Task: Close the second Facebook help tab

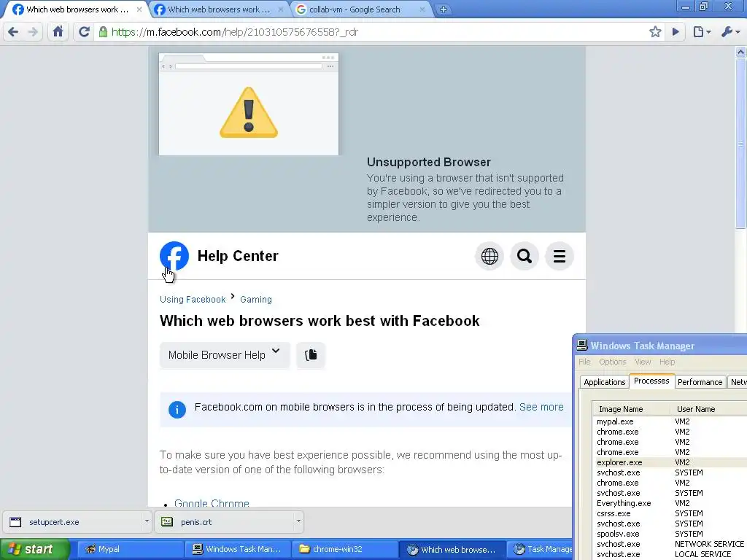Action: click(281, 9)
